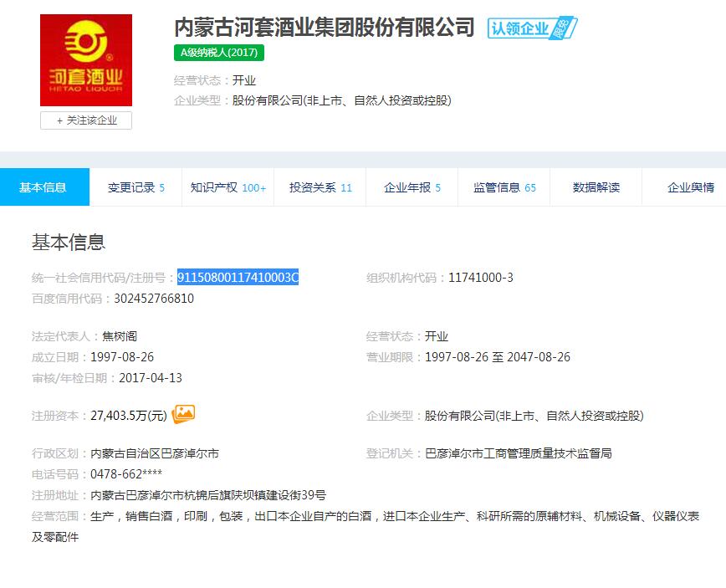Click 开业 status in basic info section
Viewport: 726px width, 588px height.
pyautogui.click(x=437, y=336)
